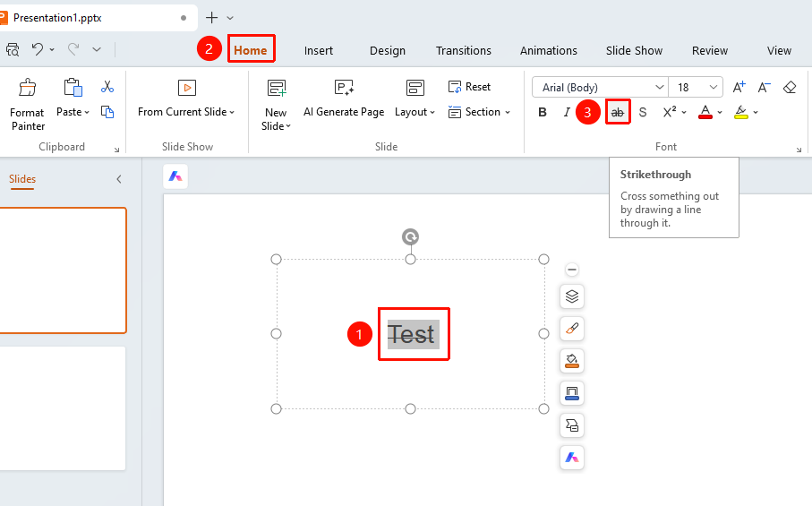812x506 pixels.
Task: Open the Animations tab
Action: point(549,50)
